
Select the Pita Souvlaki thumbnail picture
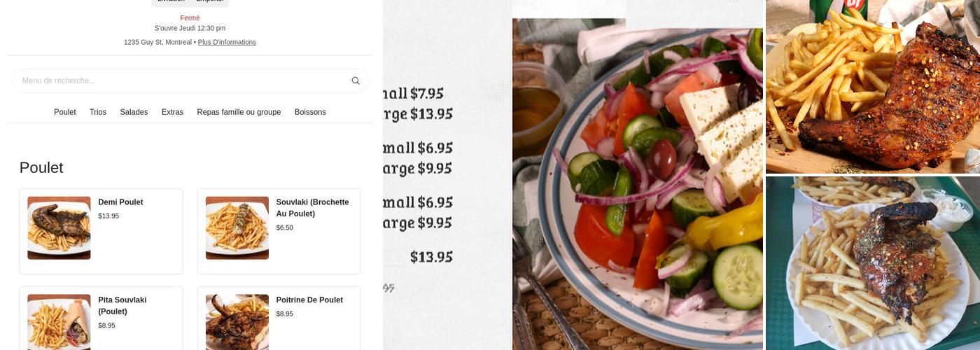(x=59, y=322)
